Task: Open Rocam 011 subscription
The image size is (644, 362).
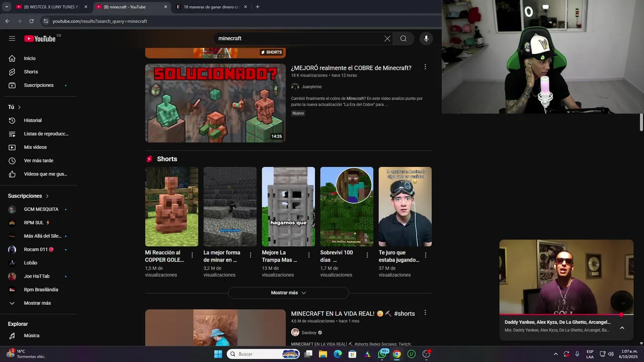Action: (39, 249)
